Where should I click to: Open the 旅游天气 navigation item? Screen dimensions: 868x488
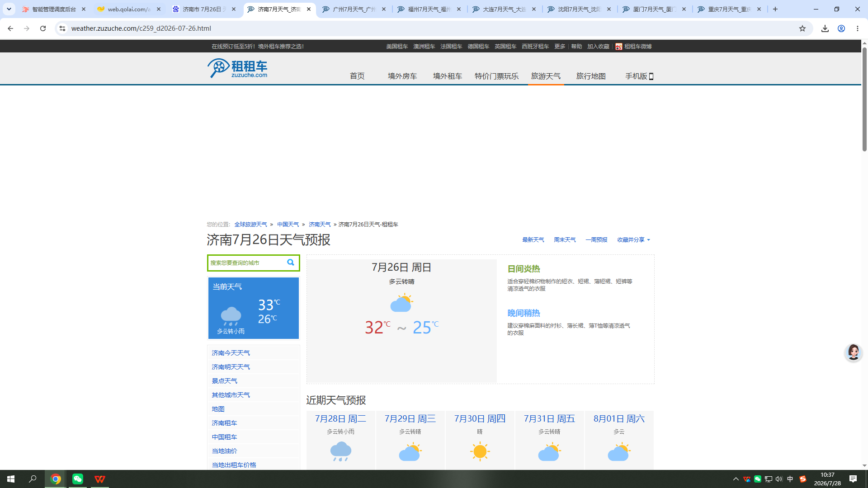tap(546, 76)
